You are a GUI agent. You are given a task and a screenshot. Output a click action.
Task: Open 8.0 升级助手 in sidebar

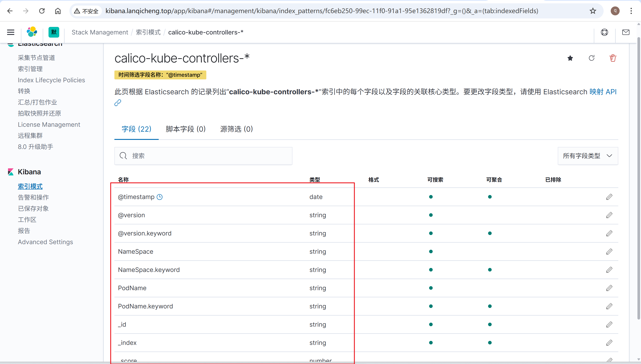pyautogui.click(x=35, y=147)
